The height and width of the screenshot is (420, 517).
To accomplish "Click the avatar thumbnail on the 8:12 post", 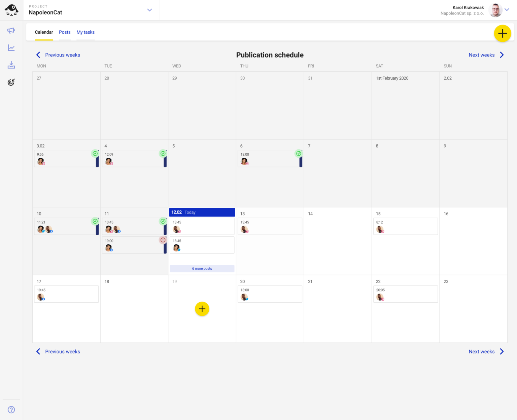I will point(380,229).
